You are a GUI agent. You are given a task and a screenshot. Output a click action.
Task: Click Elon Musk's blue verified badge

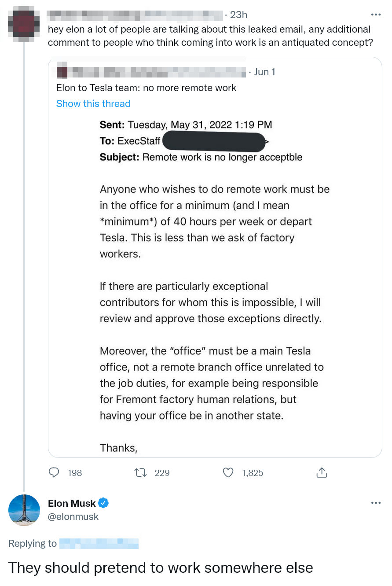click(x=103, y=503)
